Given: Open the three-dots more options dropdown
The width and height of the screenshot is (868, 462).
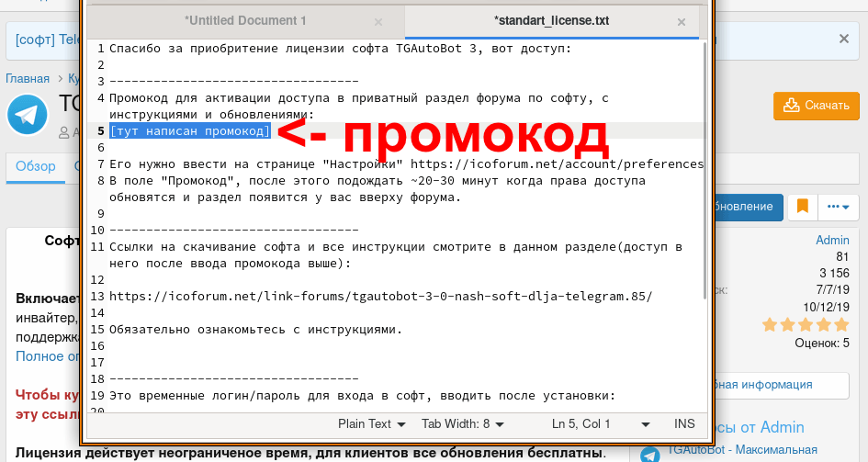Looking at the screenshot, I should click(x=838, y=207).
